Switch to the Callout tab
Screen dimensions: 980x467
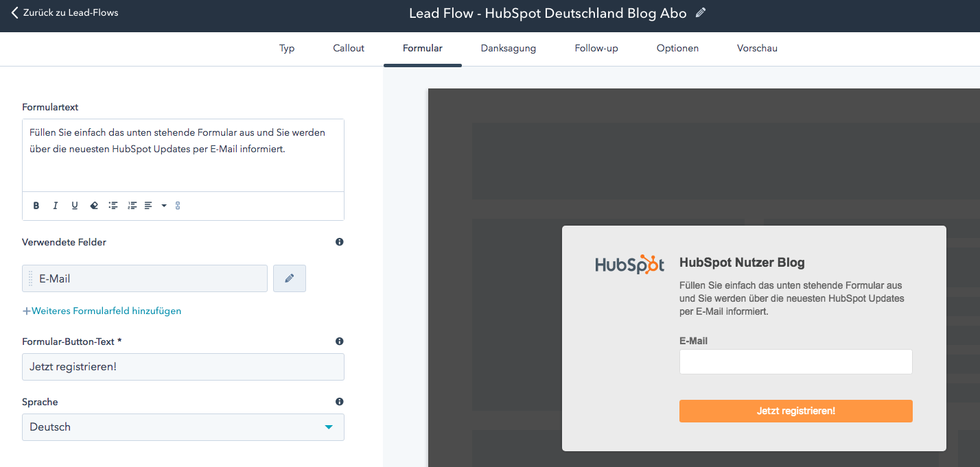coord(349,49)
